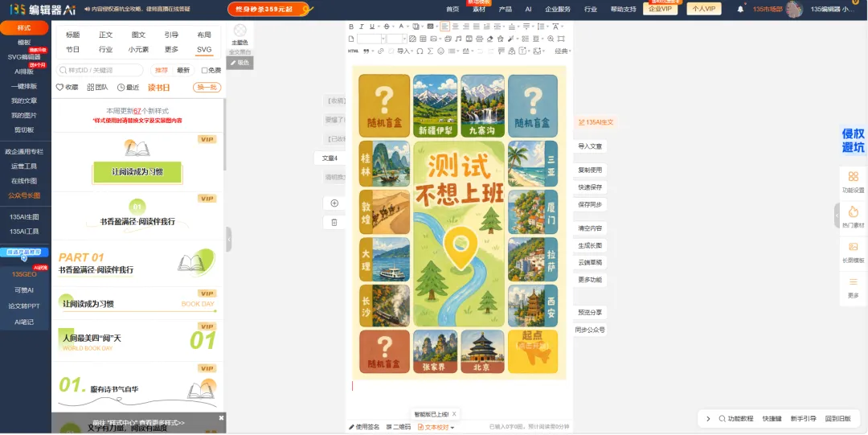Focus the 样式ID / 关键词 search field

pyautogui.click(x=100, y=71)
